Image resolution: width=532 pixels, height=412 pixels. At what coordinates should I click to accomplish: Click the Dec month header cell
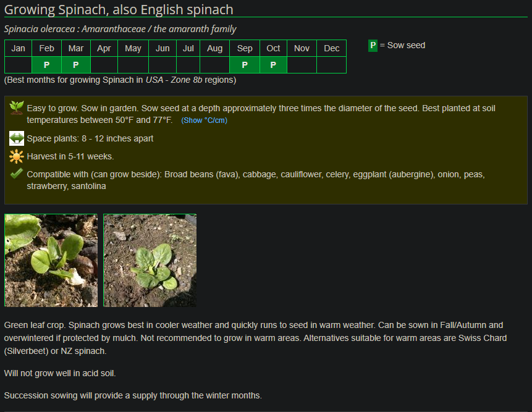click(x=332, y=48)
